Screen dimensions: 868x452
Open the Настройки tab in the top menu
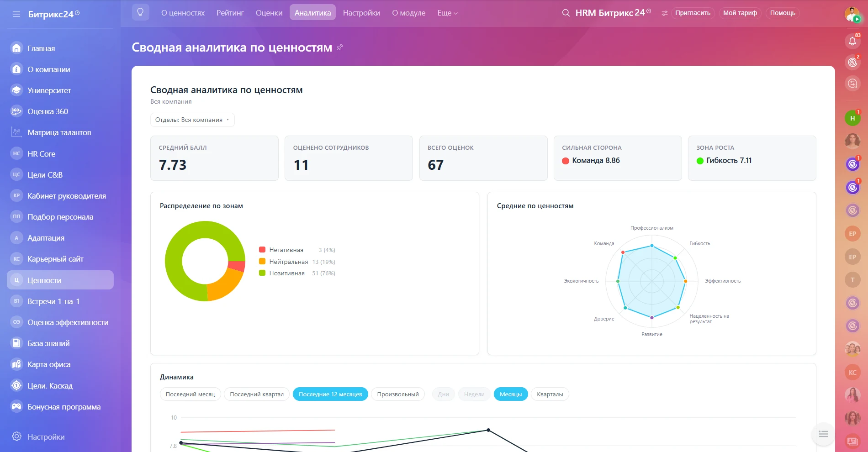pos(361,13)
